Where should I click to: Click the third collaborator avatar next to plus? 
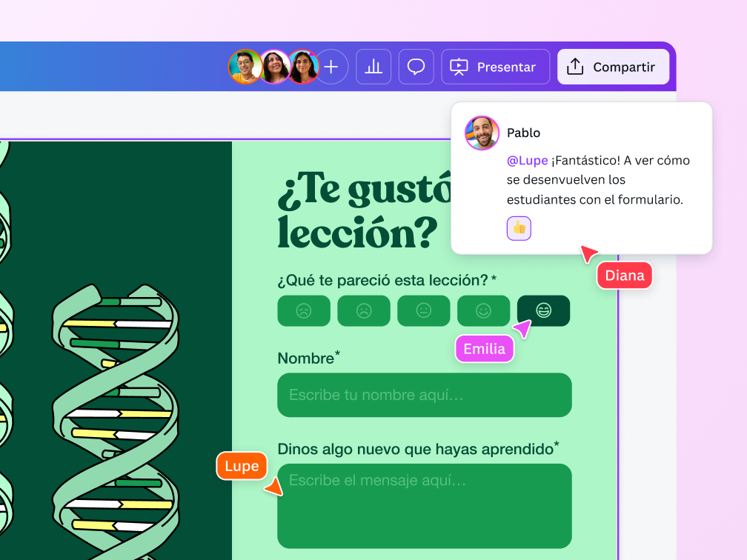(x=303, y=67)
